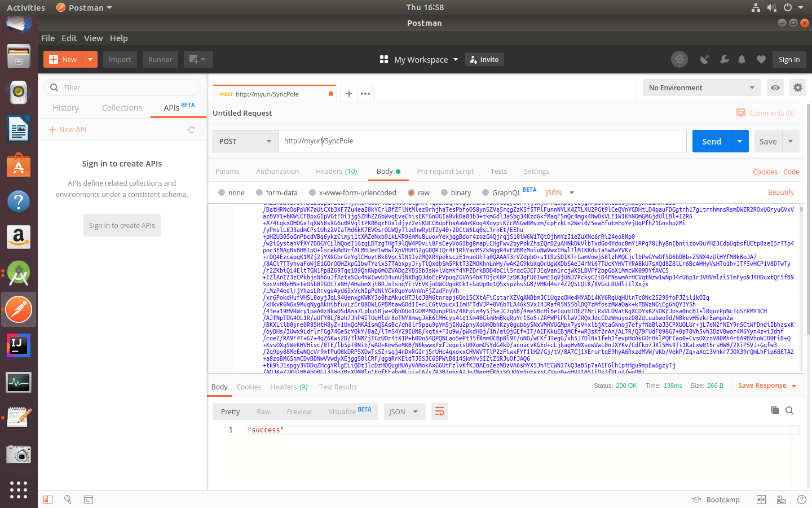Click Invite button
The height and width of the screenshot is (508, 812).
point(484,59)
